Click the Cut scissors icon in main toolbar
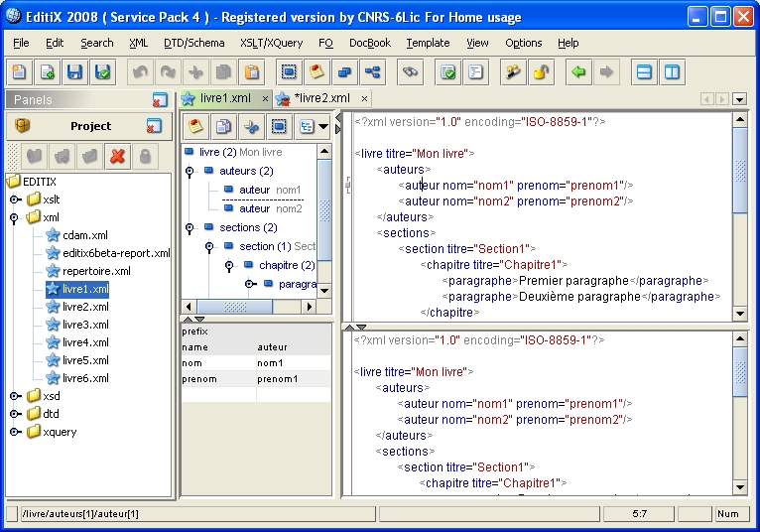Screen dimensions: 760x532 point(195,72)
